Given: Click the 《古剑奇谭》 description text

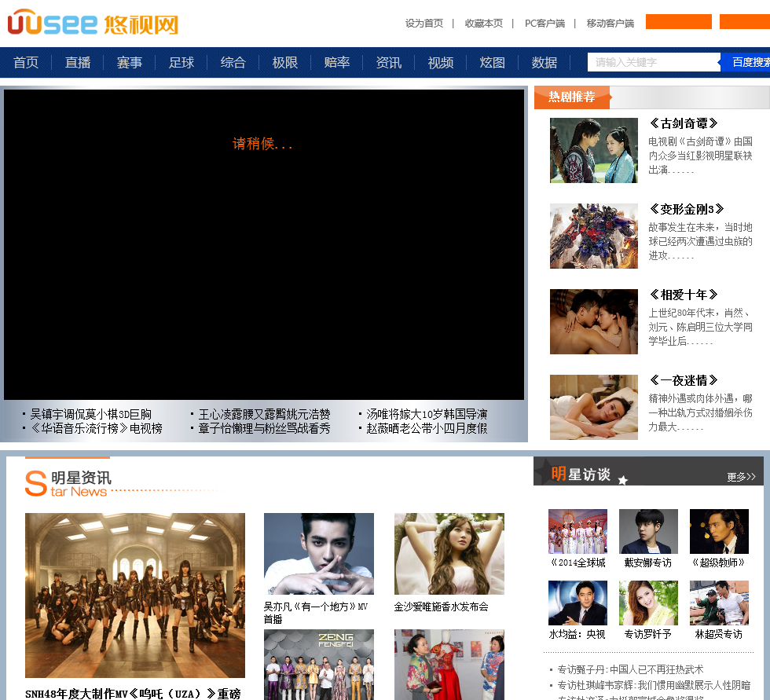Looking at the screenshot, I should pos(700,156).
